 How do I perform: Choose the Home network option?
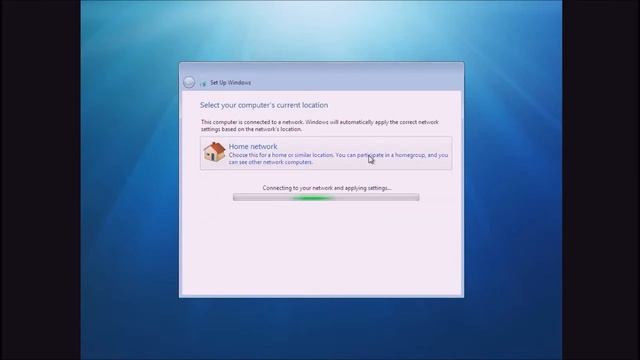pyautogui.click(x=326, y=153)
